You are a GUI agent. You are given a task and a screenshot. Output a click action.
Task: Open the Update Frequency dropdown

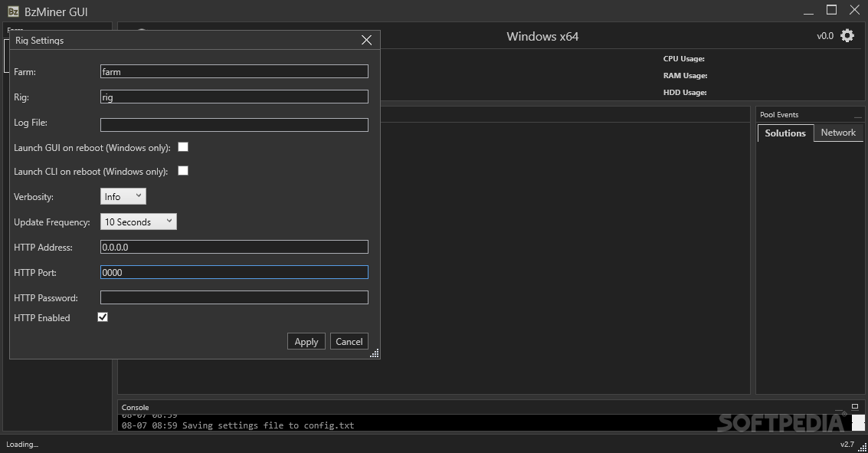pyautogui.click(x=139, y=222)
